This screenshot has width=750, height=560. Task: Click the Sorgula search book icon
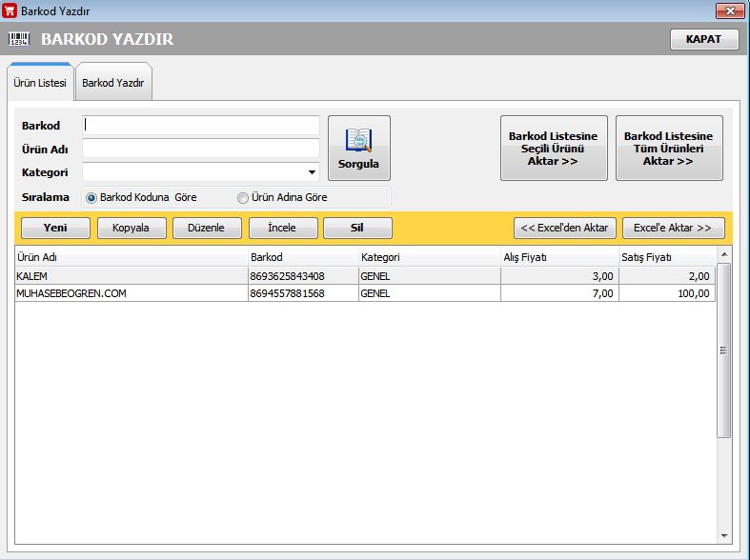pyautogui.click(x=358, y=140)
